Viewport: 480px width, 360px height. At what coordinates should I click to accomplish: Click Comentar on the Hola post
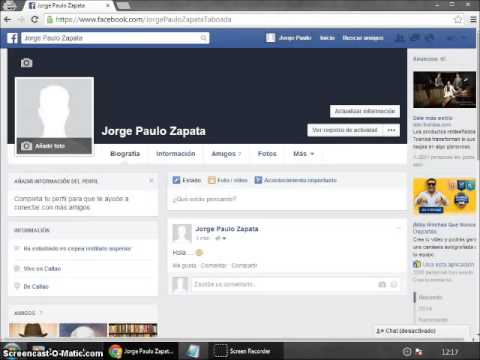214,266
